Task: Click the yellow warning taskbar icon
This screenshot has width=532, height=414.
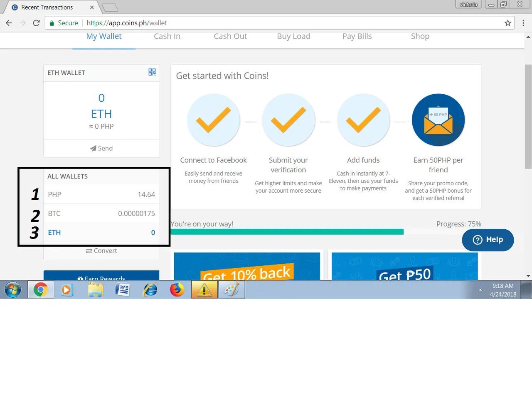Action: click(204, 290)
